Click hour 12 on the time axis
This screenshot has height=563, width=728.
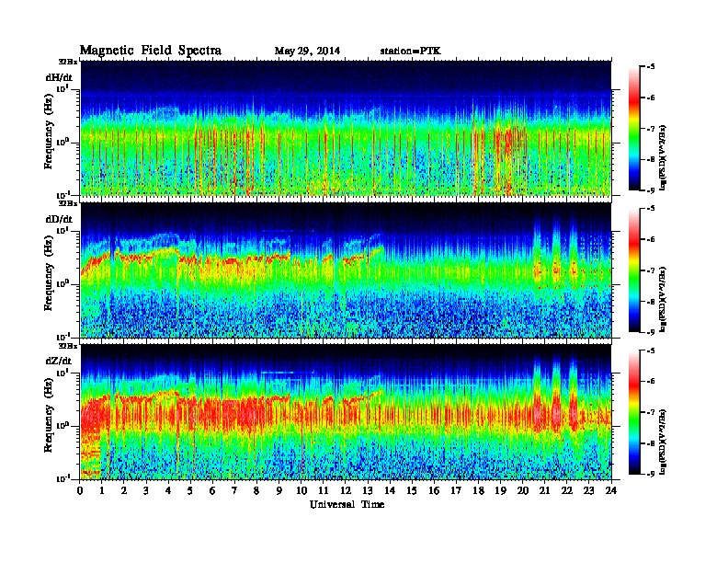coord(346,490)
